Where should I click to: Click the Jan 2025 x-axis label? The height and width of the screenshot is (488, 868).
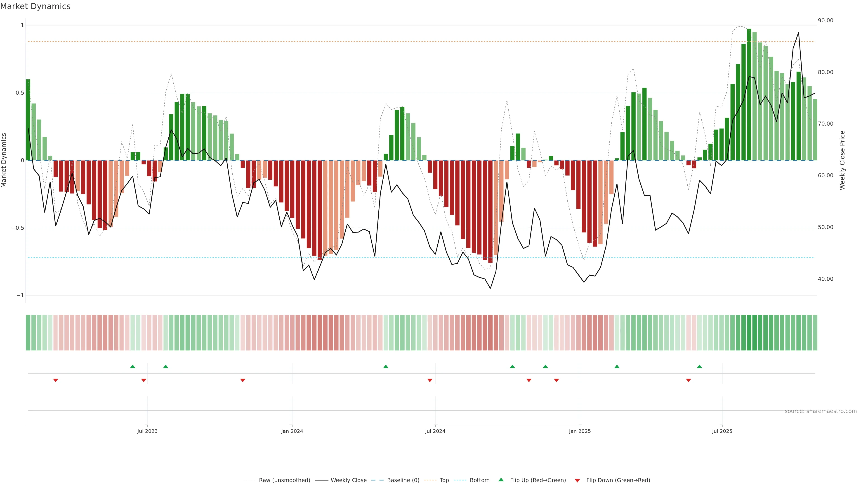(580, 431)
